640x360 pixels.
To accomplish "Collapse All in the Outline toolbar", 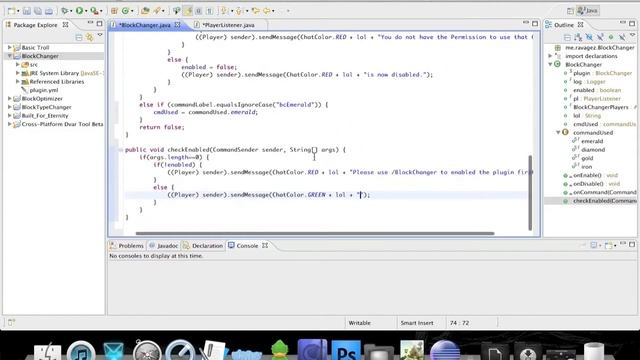I will 567,38.
